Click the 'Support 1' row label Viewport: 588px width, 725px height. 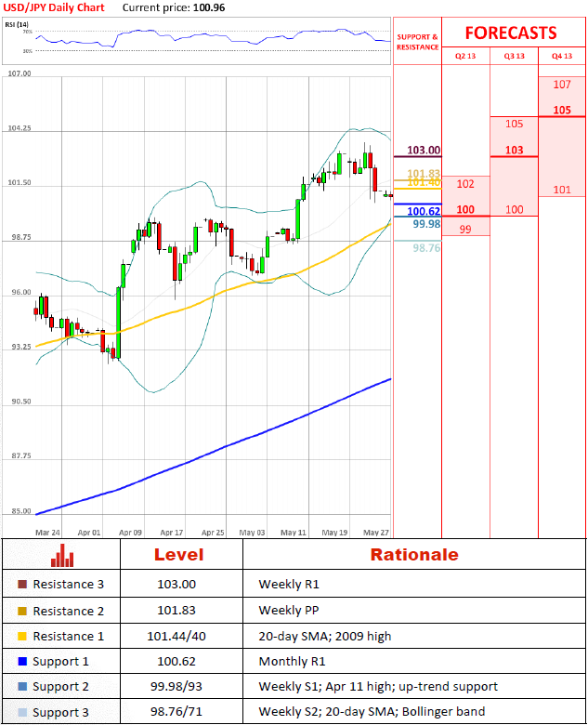pyautogui.click(x=60, y=662)
